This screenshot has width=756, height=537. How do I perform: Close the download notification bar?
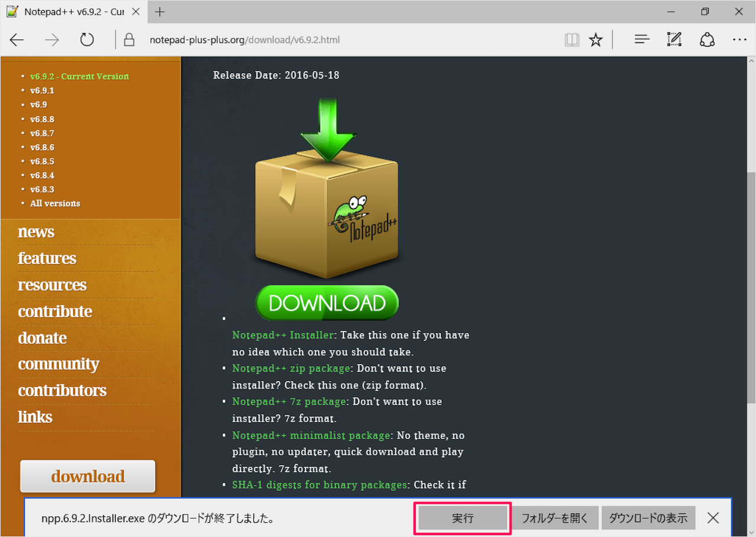(713, 518)
